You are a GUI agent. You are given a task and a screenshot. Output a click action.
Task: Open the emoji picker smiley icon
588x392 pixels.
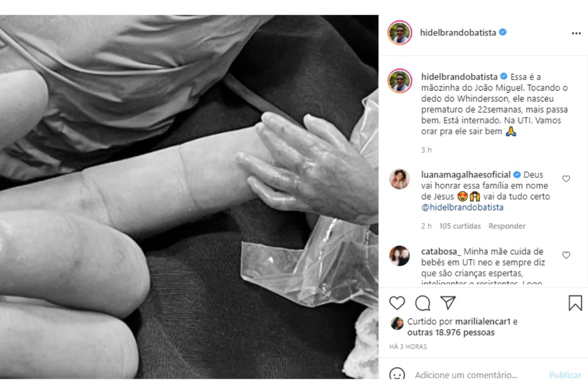pos(397,375)
